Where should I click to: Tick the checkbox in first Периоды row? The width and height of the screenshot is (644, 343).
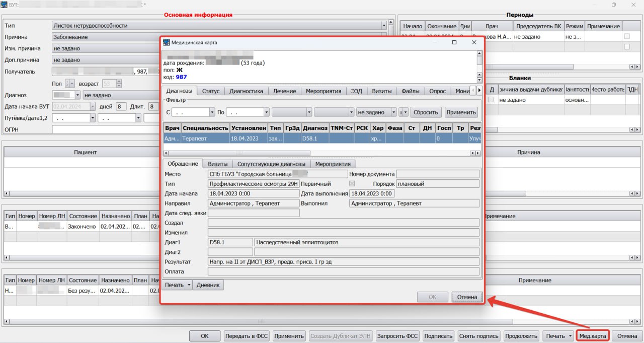click(626, 37)
